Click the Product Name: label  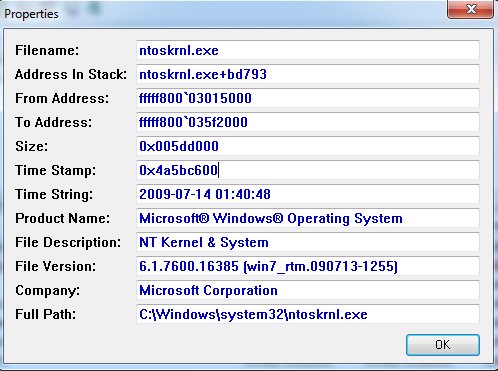(62, 218)
